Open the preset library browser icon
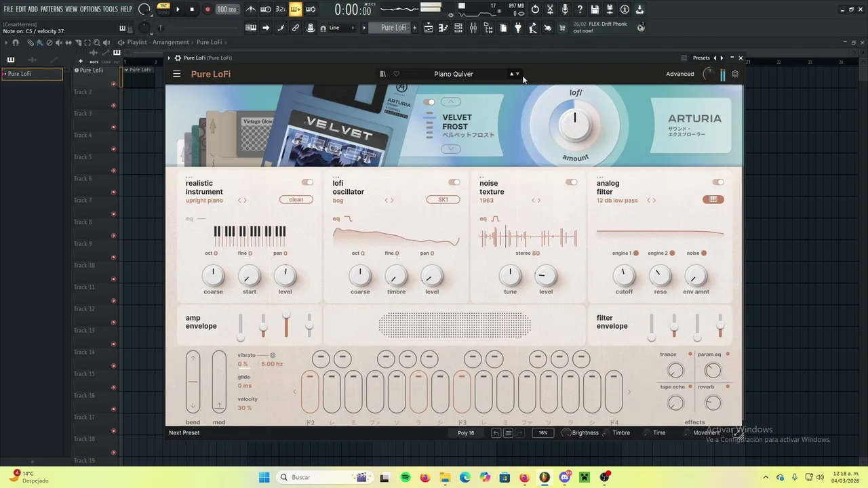Viewport: 868px width, 488px height. coord(382,74)
